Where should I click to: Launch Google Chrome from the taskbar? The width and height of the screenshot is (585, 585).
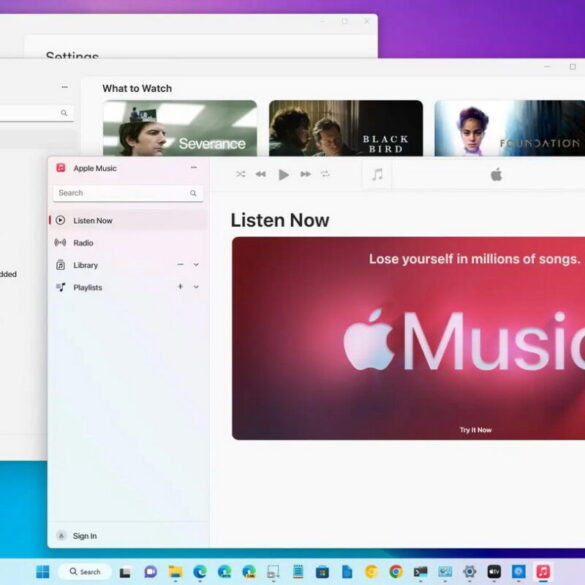click(x=396, y=572)
